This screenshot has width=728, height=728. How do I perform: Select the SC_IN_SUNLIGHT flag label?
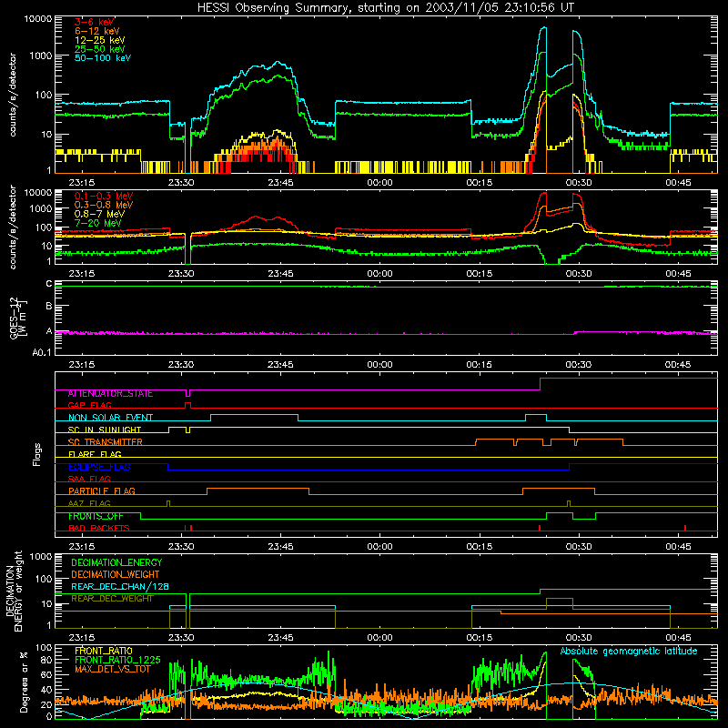[x=105, y=430]
